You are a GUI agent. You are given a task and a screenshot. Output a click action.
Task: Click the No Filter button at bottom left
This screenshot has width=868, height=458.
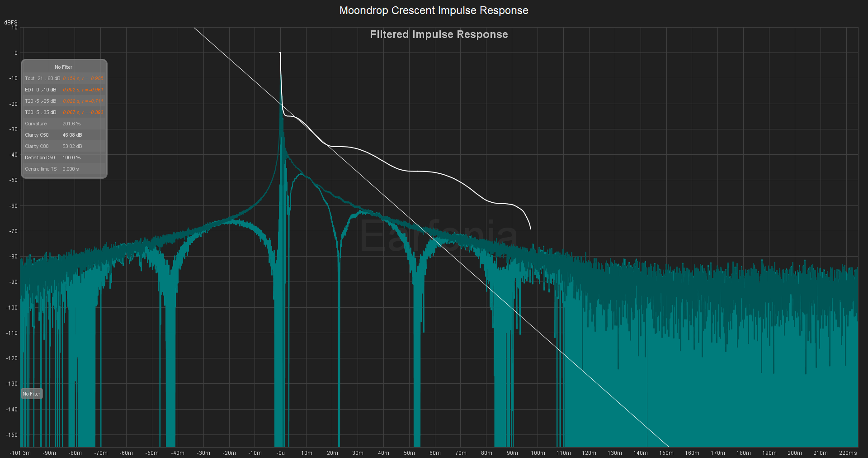pos(32,394)
